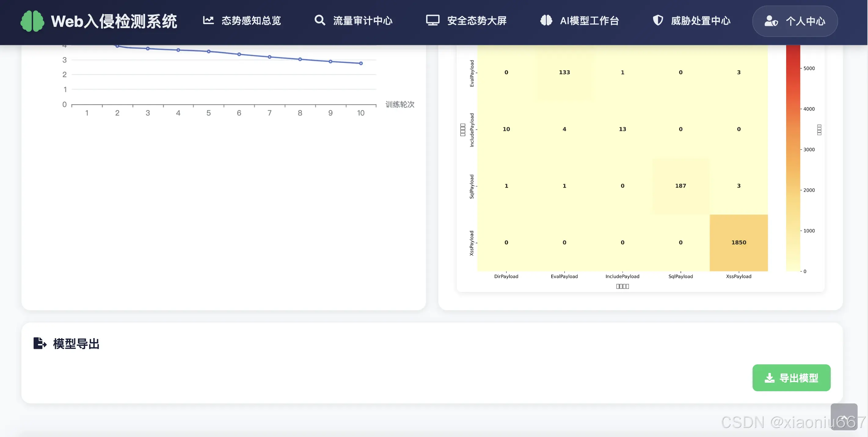The image size is (868, 437).
Task: Click the chart icon beside 态势感知总览
Action: 208,20
